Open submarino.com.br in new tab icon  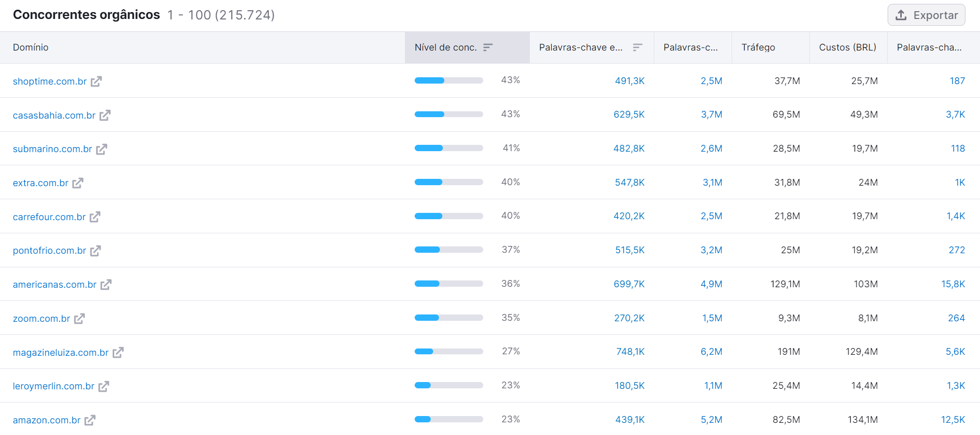102,149
